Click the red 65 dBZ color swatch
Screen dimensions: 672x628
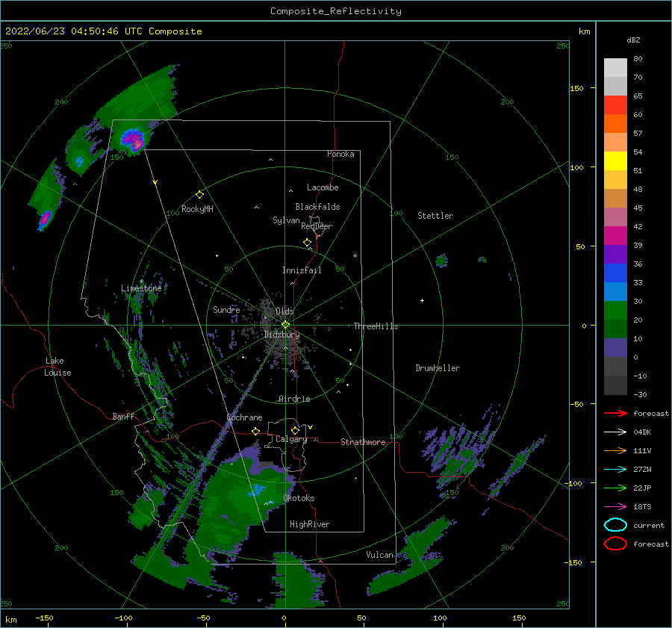tap(615, 105)
